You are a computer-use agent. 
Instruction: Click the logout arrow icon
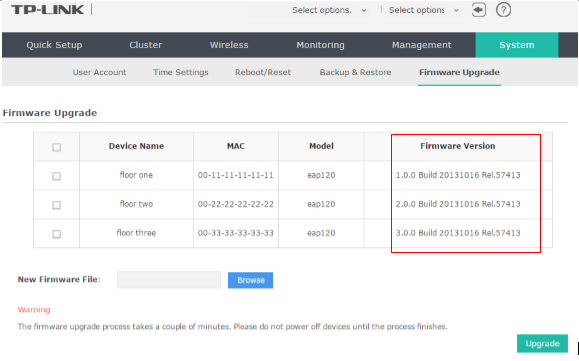pos(479,10)
